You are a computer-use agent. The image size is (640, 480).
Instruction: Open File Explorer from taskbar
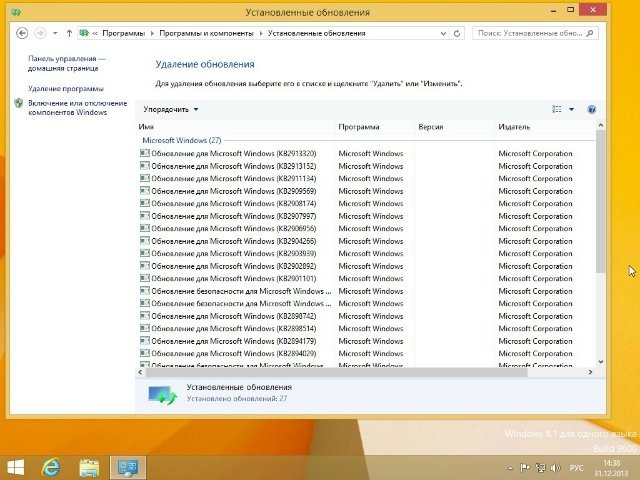pyautogui.click(x=89, y=467)
